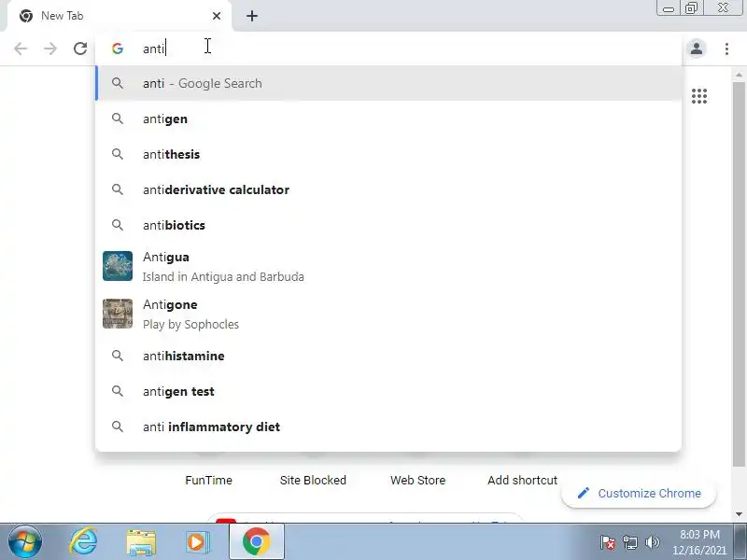Open the Web Store shortcut
Viewport: 747px width, 560px height.
pyautogui.click(x=417, y=480)
